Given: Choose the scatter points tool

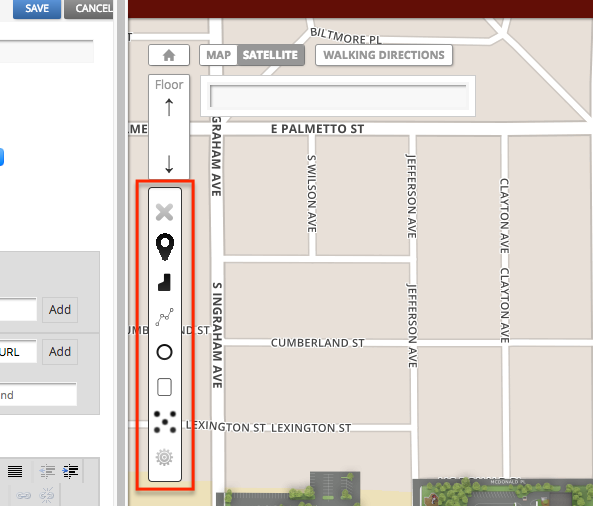Looking at the screenshot, I should pyautogui.click(x=165, y=422).
